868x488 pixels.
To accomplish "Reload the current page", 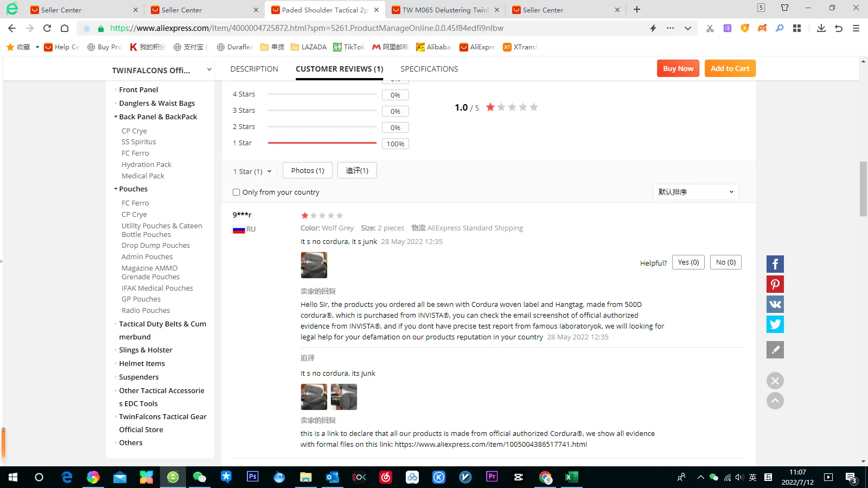I will coord(47,28).
